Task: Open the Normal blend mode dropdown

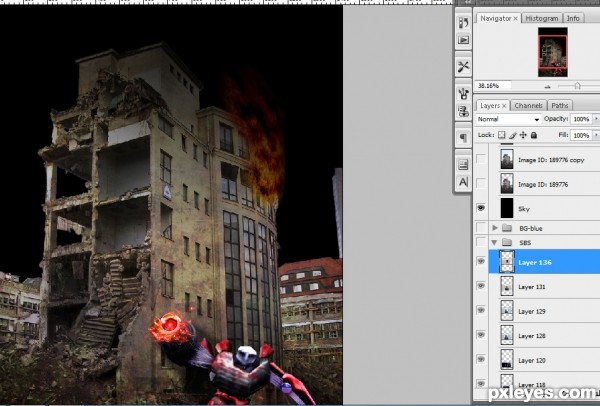Action: point(508,119)
